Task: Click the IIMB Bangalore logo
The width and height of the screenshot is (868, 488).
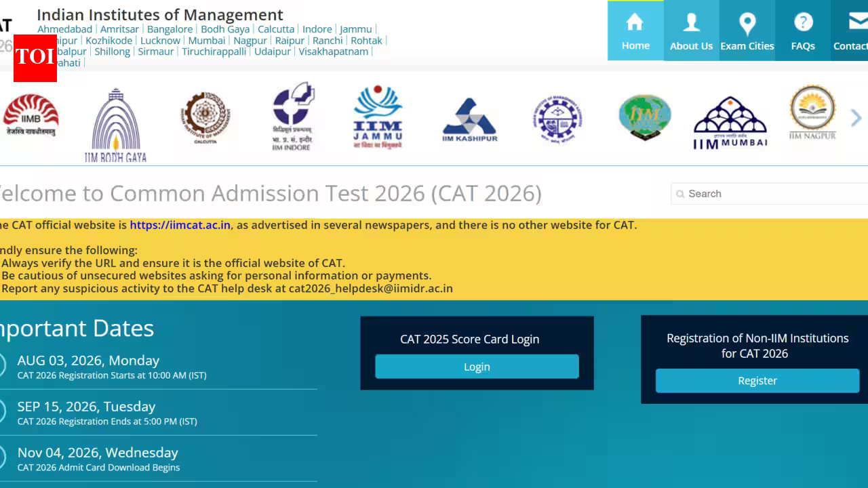Action: coord(31,115)
